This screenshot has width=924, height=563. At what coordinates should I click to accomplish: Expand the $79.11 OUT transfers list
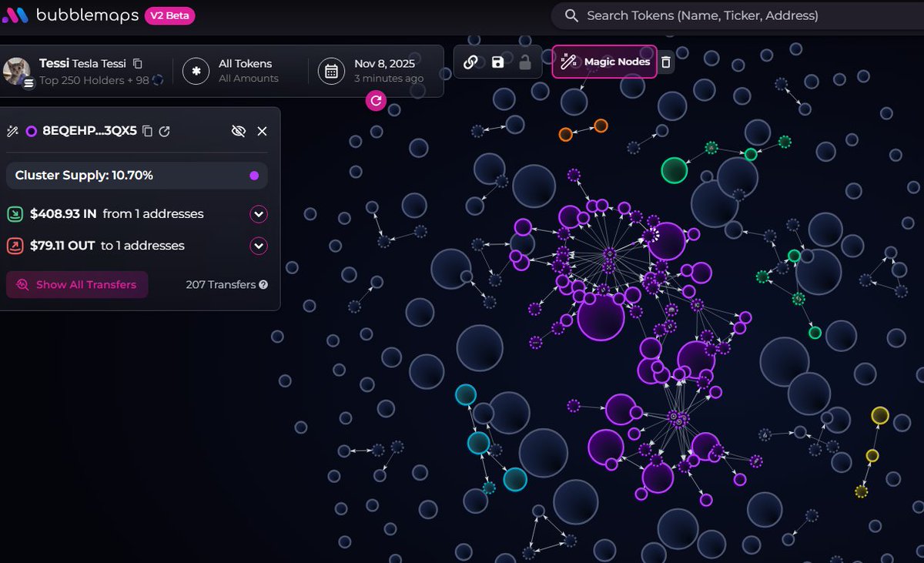[x=259, y=246]
